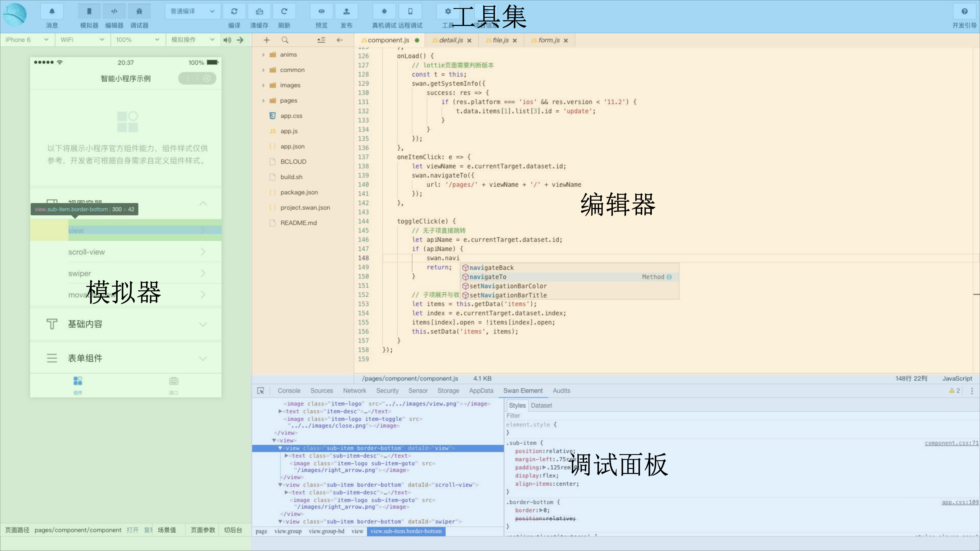The height and width of the screenshot is (551, 980).
Task: Click the 预览 preview icon
Action: pos(321,11)
